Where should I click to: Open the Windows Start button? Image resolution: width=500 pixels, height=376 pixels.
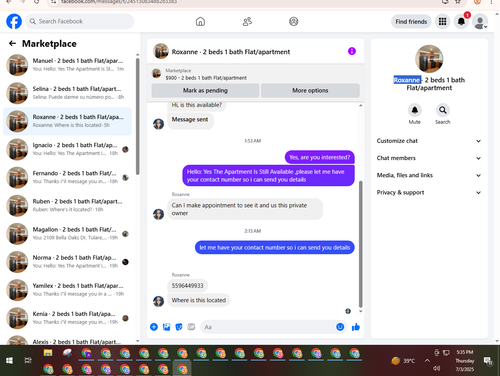click(9, 361)
